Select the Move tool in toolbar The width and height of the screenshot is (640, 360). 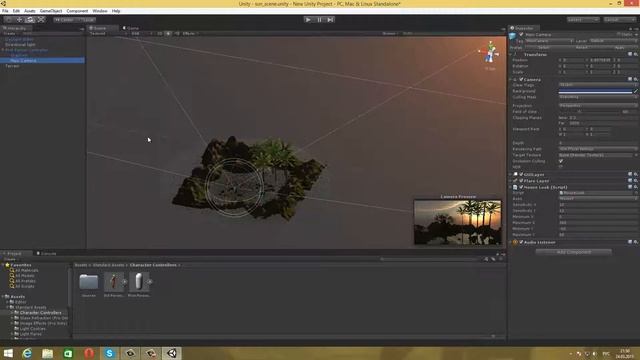click(x=19, y=20)
